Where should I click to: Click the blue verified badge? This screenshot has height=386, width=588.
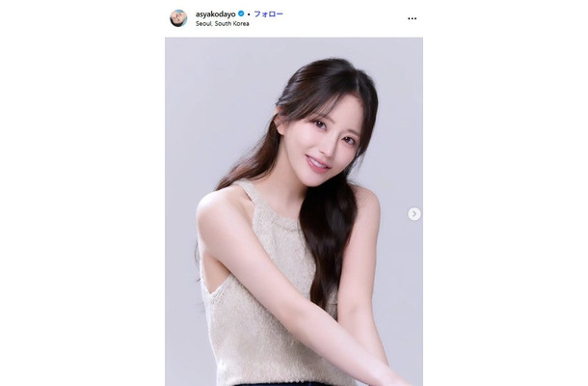241,14
